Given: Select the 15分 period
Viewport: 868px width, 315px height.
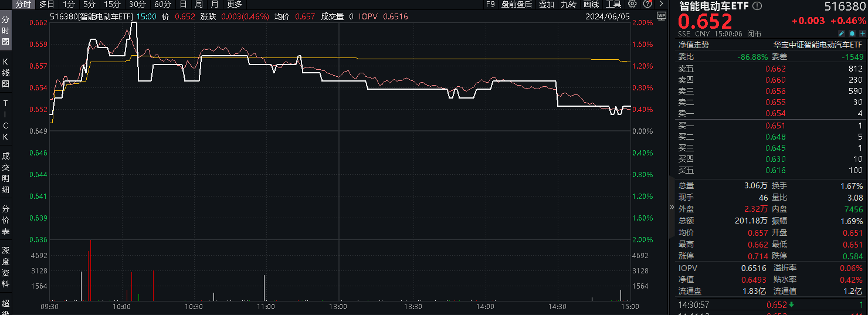Looking at the screenshot, I should coord(112,4).
